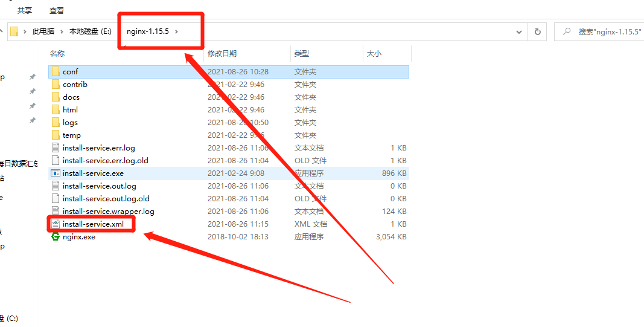Select the docs folder name
The width and height of the screenshot is (644, 327).
(71, 97)
